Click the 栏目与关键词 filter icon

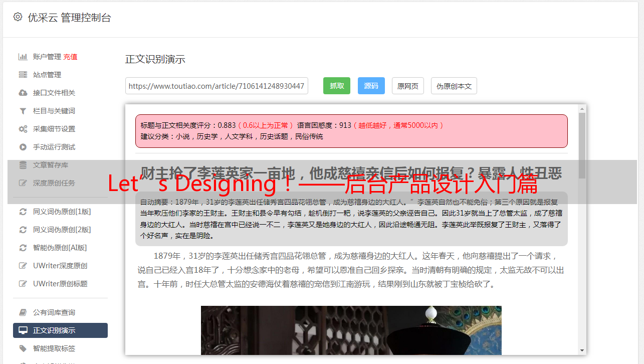coord(23,111)
